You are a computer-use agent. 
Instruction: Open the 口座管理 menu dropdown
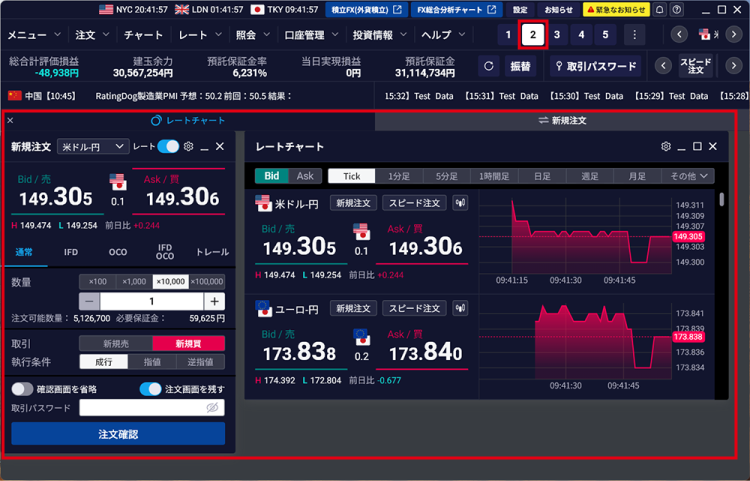pos(309,35)
